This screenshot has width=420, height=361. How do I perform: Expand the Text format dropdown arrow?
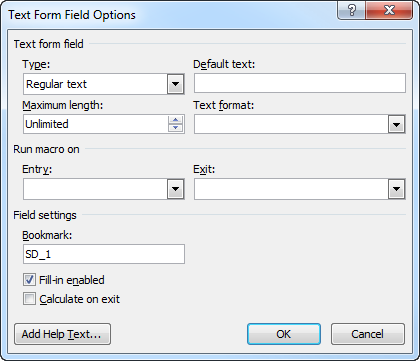click(396, 125)
